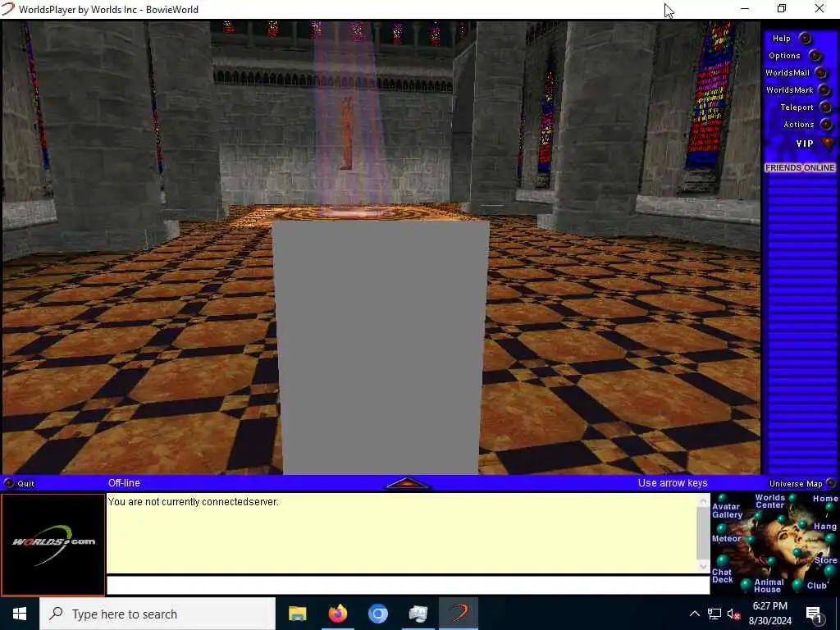Click the Quit button orb
Screen dimensions: 840x630
(8, 483)
